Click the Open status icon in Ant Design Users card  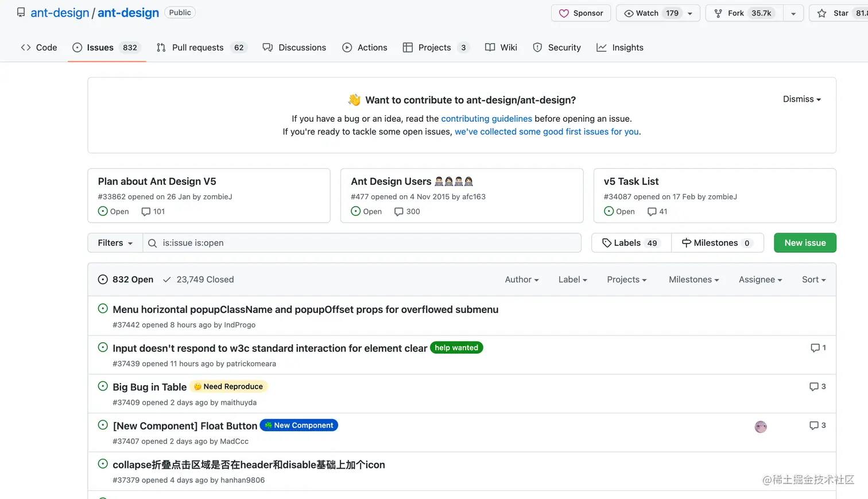pos(356,211)
